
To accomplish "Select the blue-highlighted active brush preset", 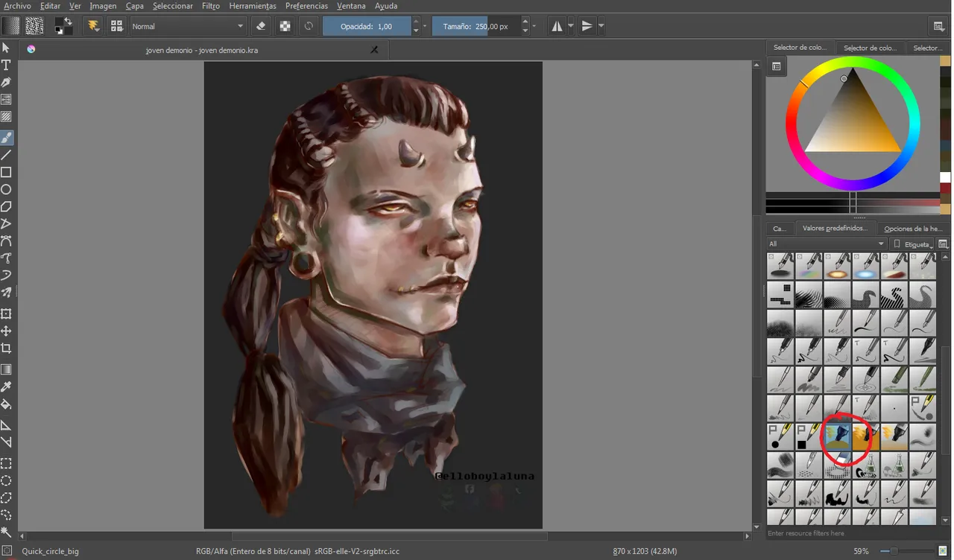I will (838, 436).
